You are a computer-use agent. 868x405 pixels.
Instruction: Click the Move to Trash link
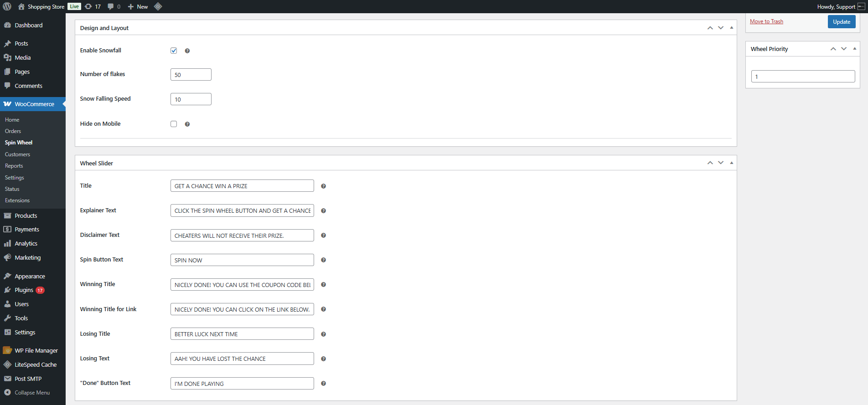766,21
